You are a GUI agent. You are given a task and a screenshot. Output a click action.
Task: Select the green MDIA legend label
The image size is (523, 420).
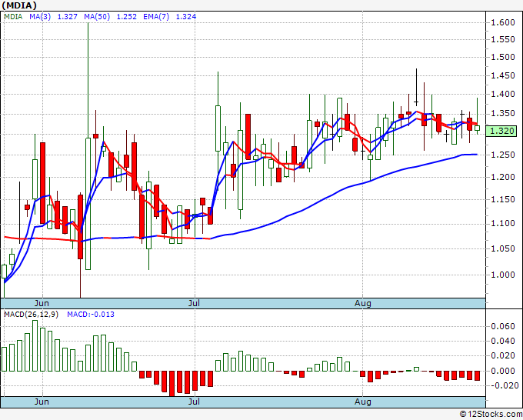pyautogui.click(x=13, y=17)
